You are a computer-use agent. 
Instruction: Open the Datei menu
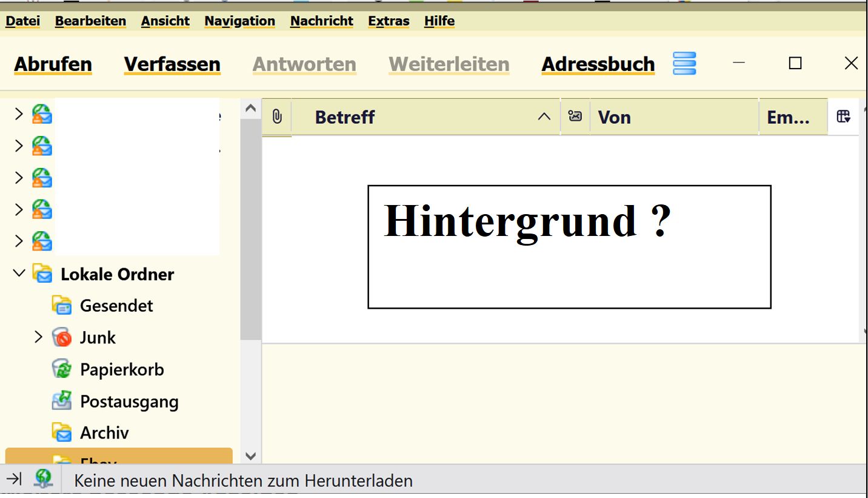point(22,21)
